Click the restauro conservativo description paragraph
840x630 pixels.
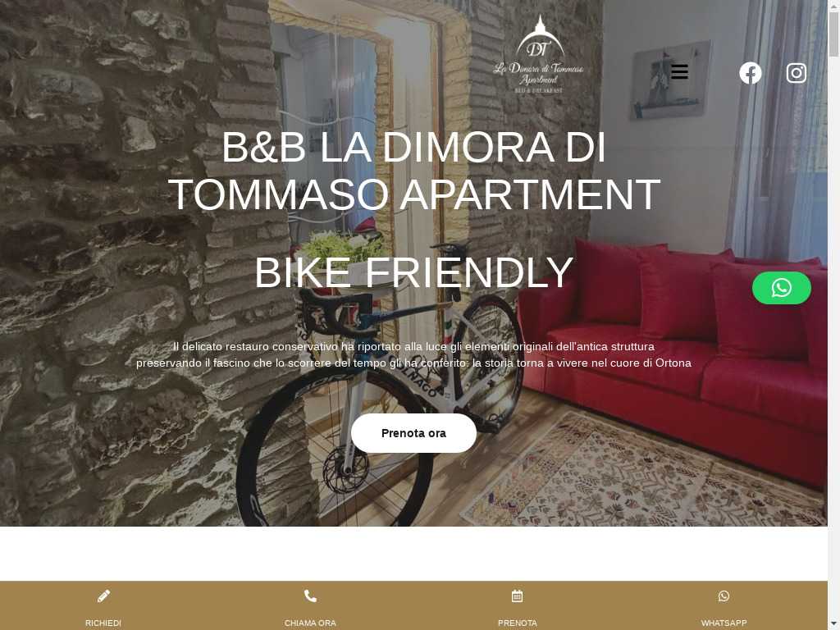(x=413, y=354)
